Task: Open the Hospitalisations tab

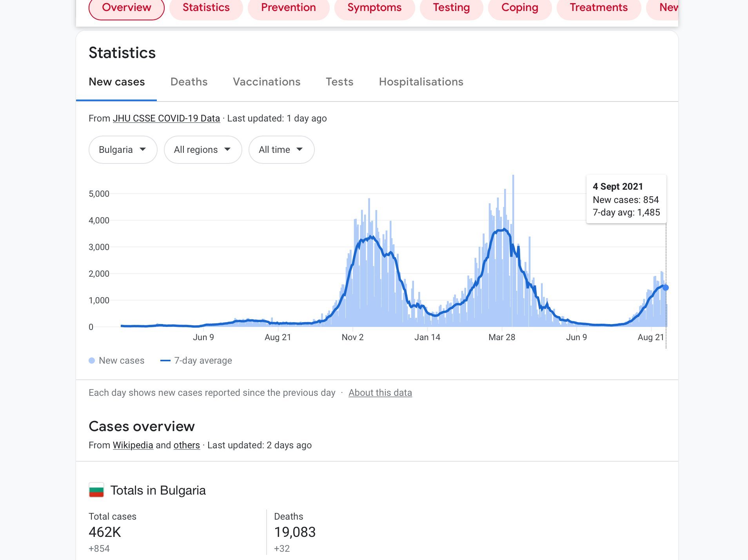Action: [x=421, y=82]
